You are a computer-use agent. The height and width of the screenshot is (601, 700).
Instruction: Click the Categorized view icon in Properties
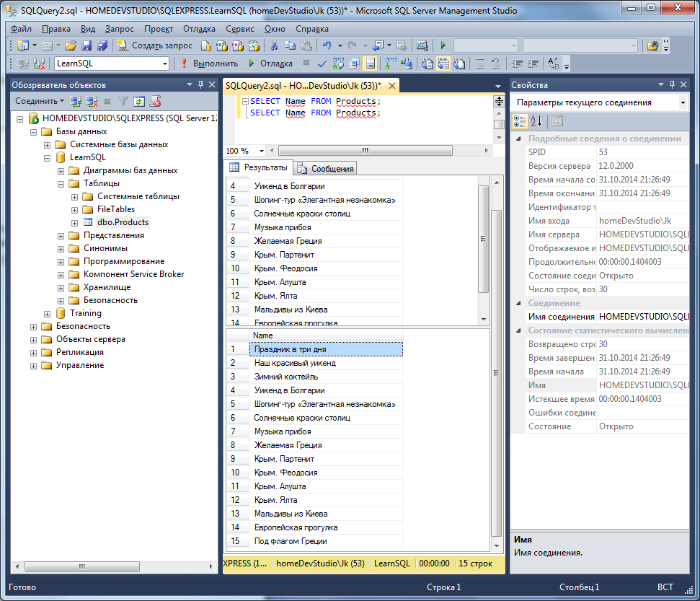click(x=520, y=120)
